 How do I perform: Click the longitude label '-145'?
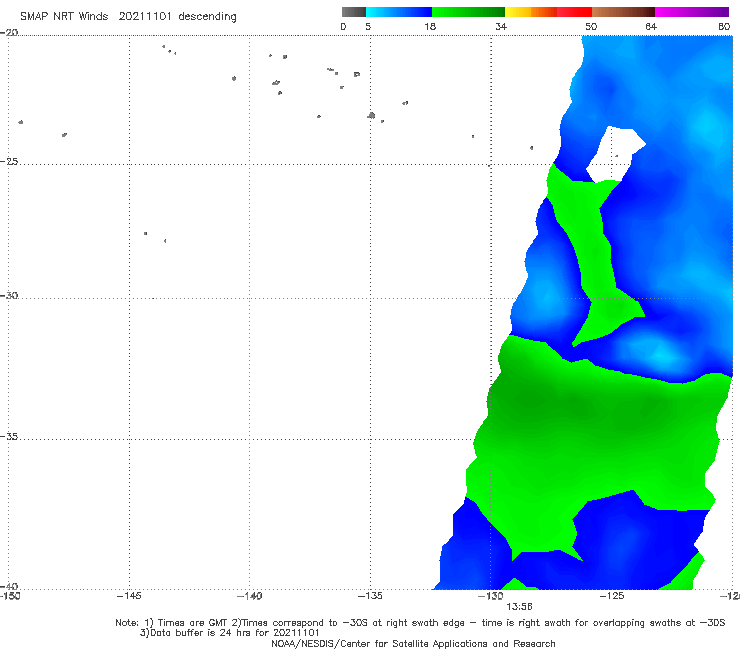pyautogui.click(x=129, y=596)
